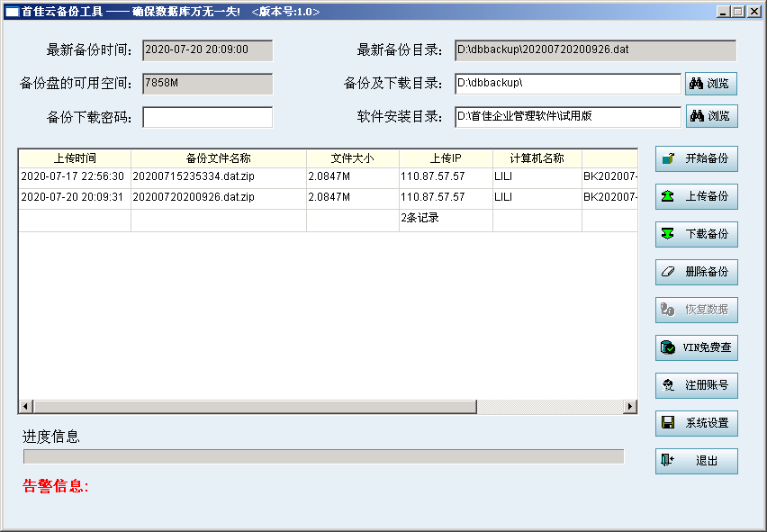Sort by the 上传IP column header
767x532 pixels.
click(x=446, y=158)
